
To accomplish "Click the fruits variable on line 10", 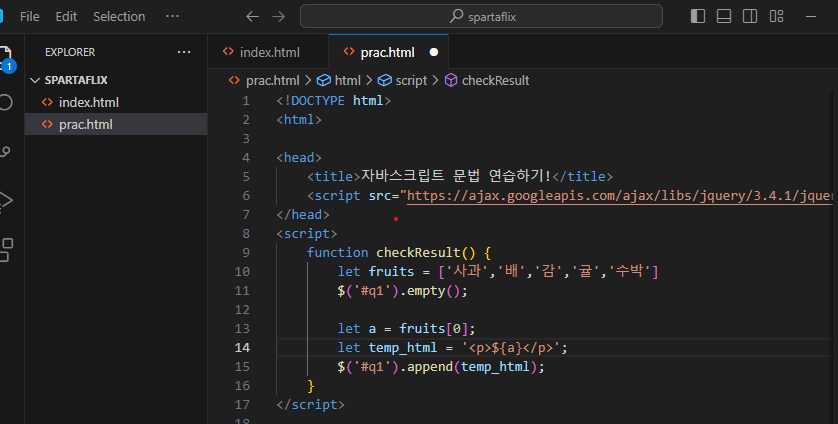I will tap(391, 272).
